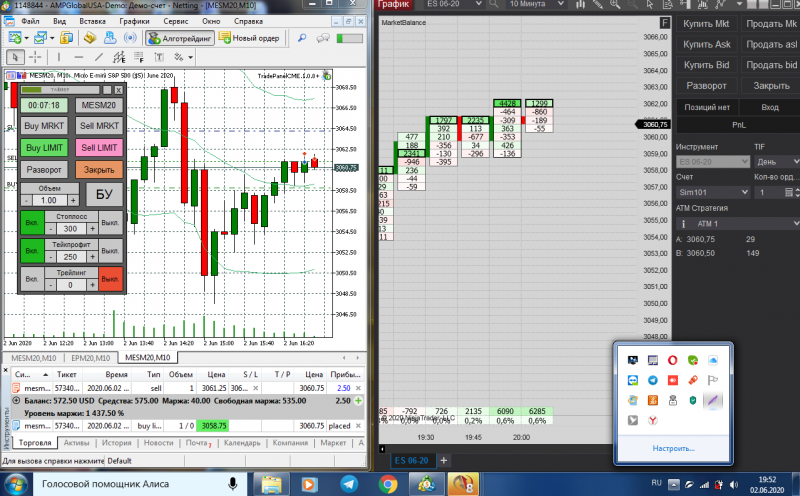Select the equidistant channel tool
The height and width of the screenshot is (496, 800).
click(119, 57)
